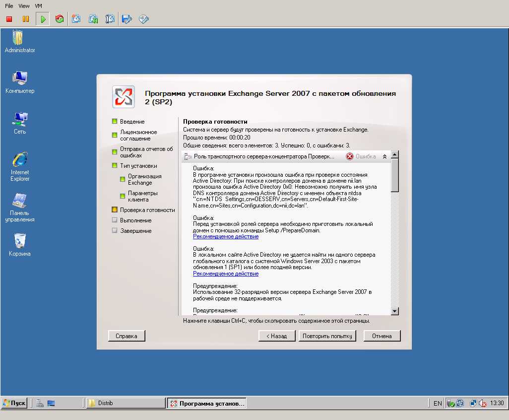Collapse the transport role check section chevron

point(384,156)
